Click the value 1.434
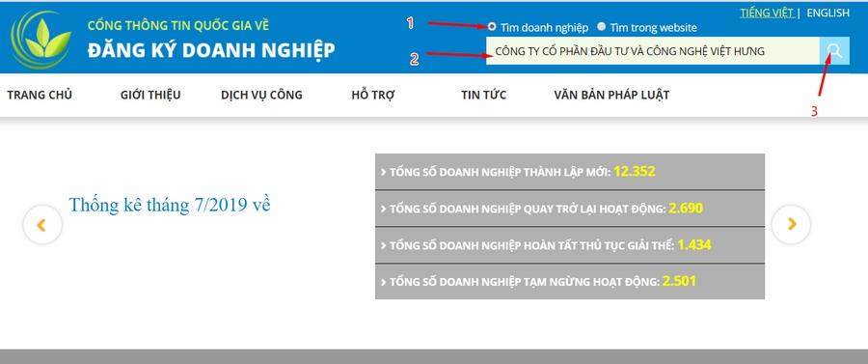The image size is (868, 364). [x=694, y=244]
